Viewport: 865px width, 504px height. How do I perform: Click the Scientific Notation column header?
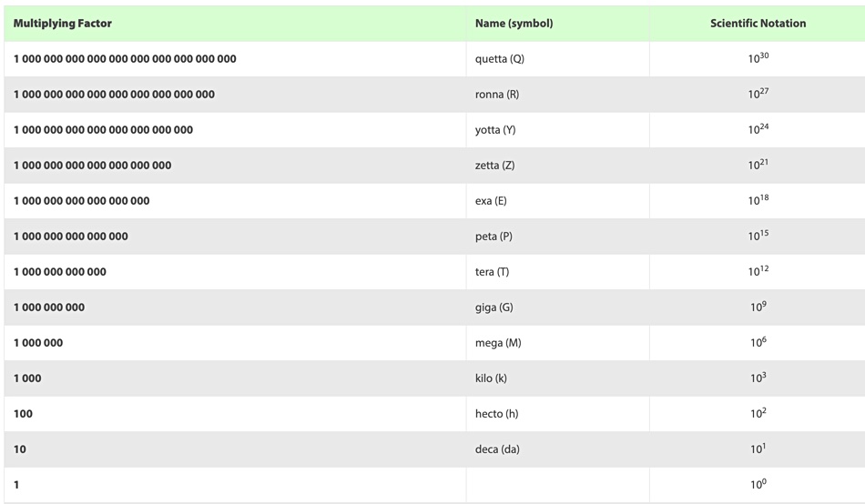(758, 23)
